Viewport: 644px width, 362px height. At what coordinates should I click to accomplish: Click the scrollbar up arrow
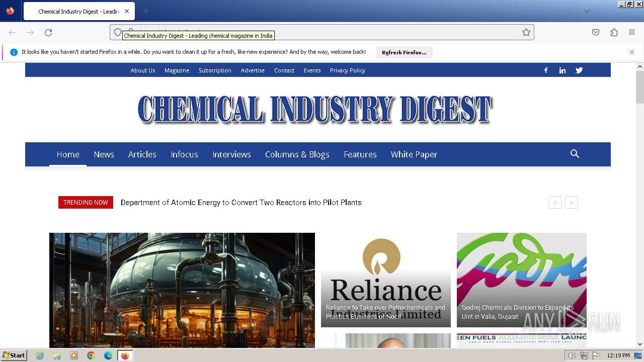click(x=640, y=66)
